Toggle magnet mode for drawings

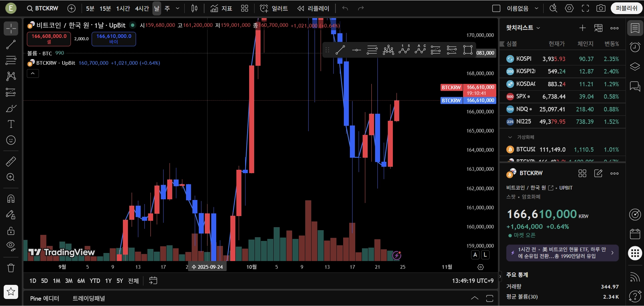pos(11,199)
